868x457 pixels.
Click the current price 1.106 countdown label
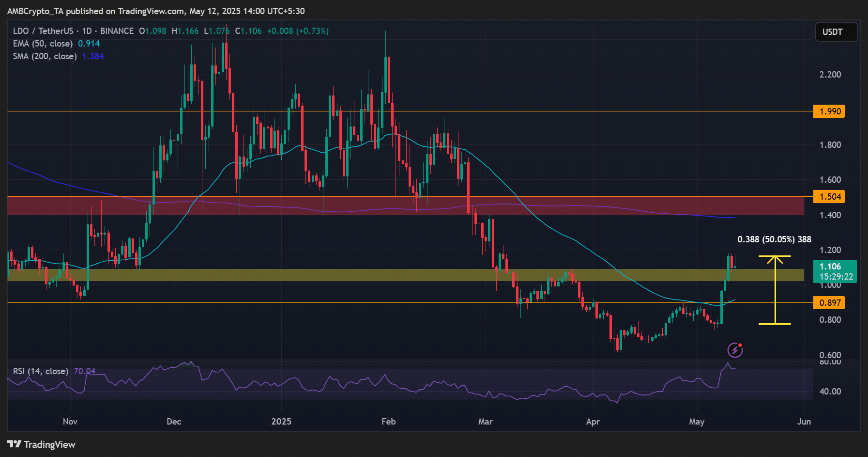point(836,271)
